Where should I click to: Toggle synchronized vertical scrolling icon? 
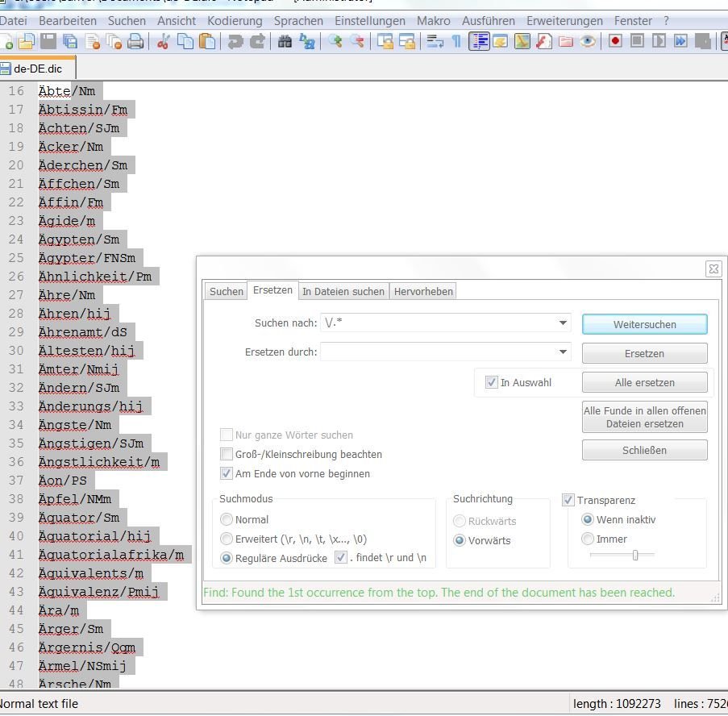click(385, 42)
